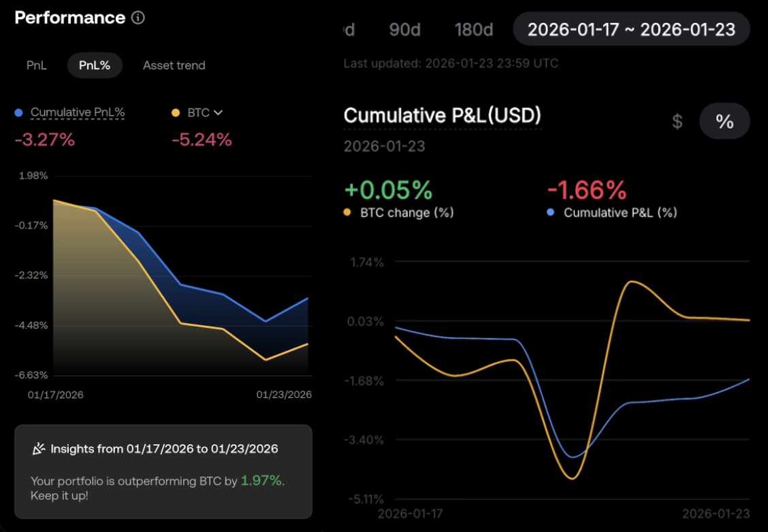
Task: Click the blue dot beside Cumulative P&L (%)
Action: (553, 212)
